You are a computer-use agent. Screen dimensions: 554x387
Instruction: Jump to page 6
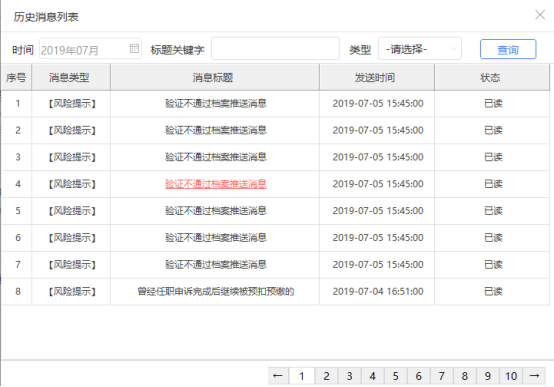pos(418,376)
